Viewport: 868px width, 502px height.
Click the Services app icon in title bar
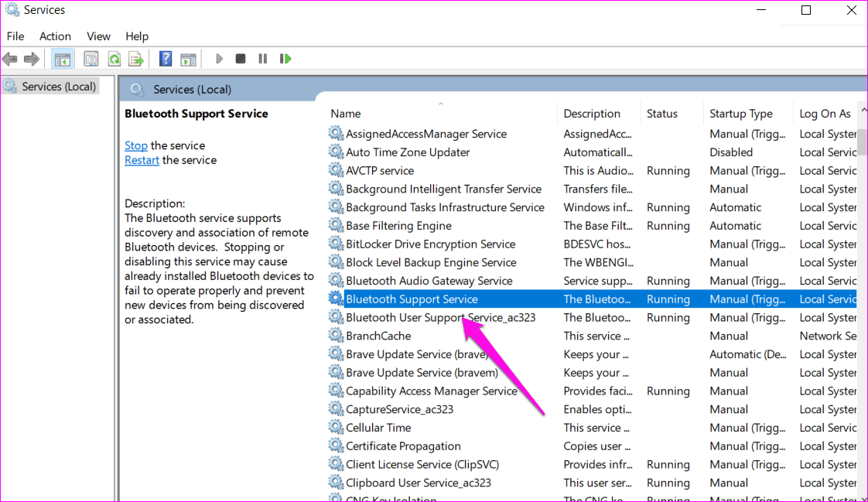tap(12, 10)
